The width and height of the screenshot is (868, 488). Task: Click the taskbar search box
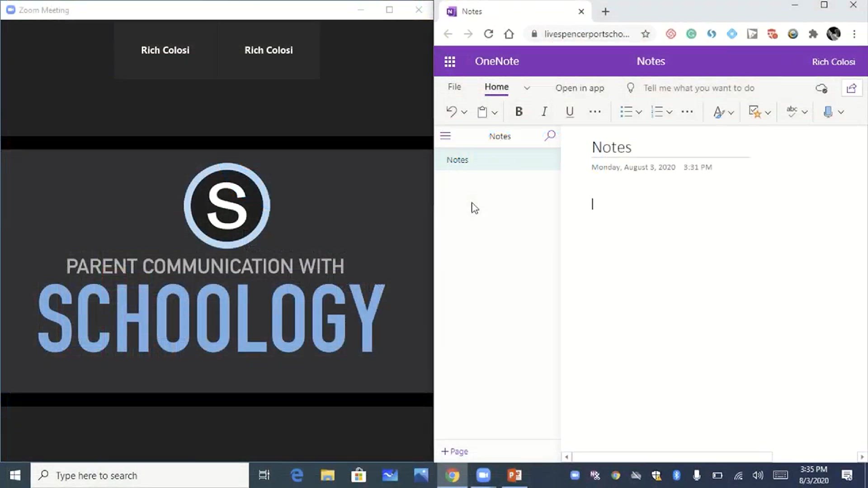click(140, 475)
